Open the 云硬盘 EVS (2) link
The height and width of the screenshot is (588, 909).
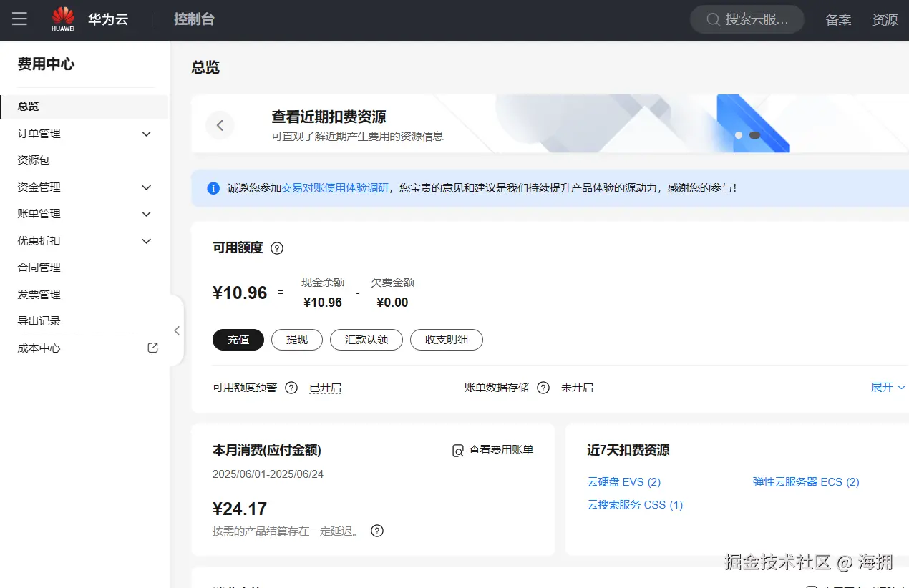coord(623,481)
